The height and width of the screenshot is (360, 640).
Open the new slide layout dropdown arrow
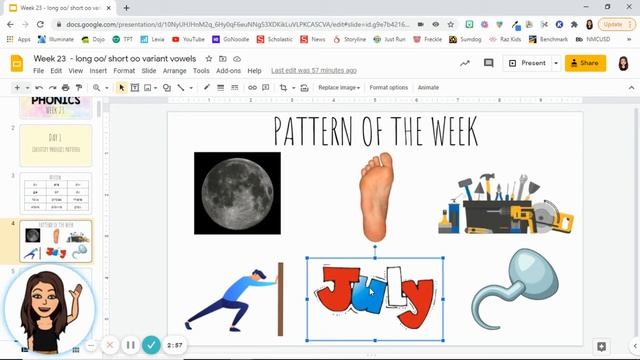pyautogui.click(x=27, y=88)
